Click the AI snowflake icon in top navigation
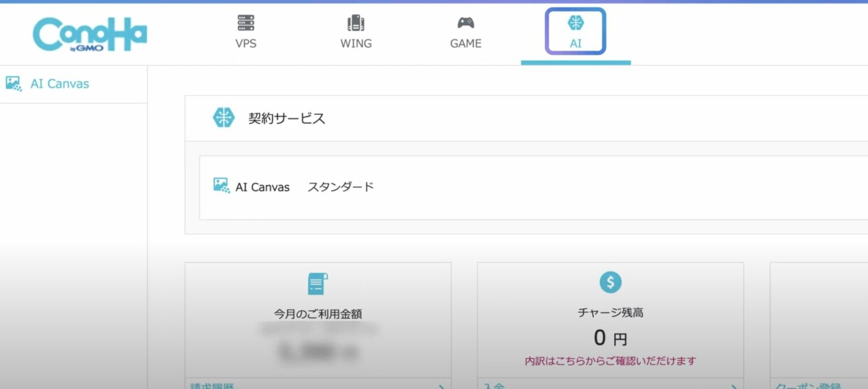Screen dimensions: 868x389 click(575, 23)
